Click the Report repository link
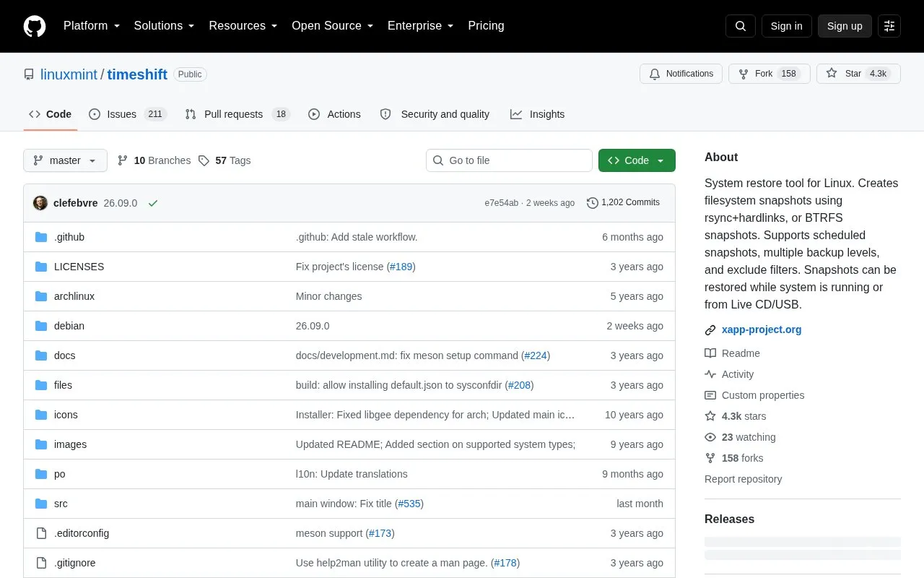924x578 pixels. point(743,479)
